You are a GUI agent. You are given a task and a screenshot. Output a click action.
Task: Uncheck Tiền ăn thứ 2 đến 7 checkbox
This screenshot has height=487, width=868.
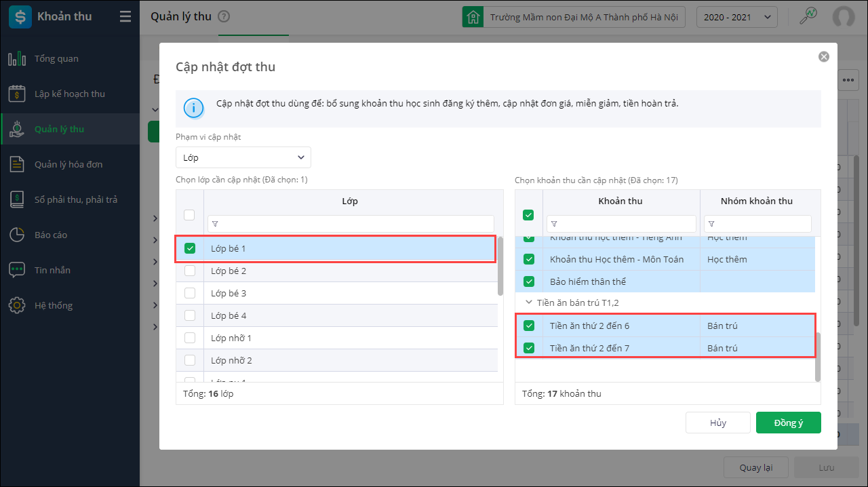(x=529, y=348)
